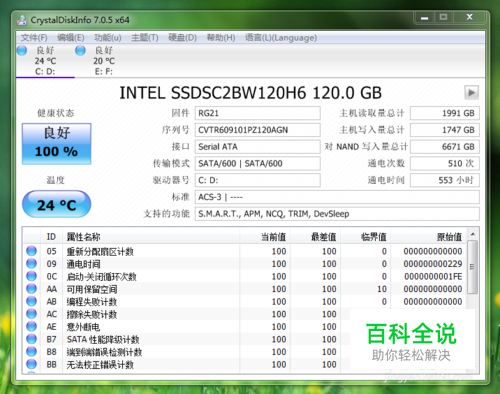Click status circle of attribute AB
Viewport: 500px width, 394px height.
(x=32, y=301)
